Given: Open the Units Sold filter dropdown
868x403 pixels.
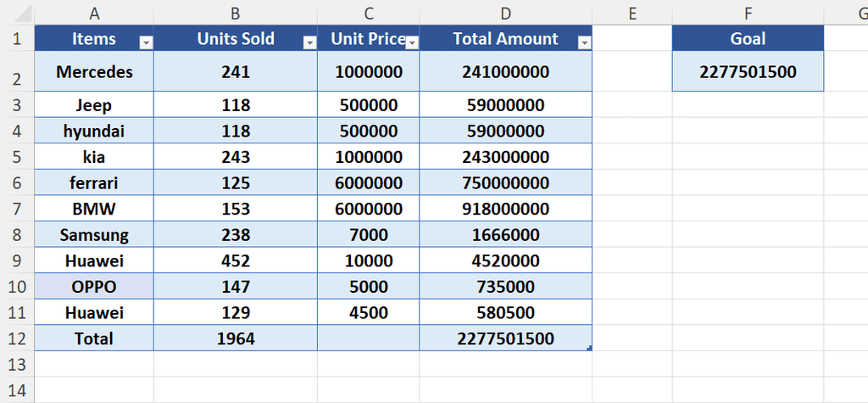Looking at the screenshot, I should coord(310,43).
